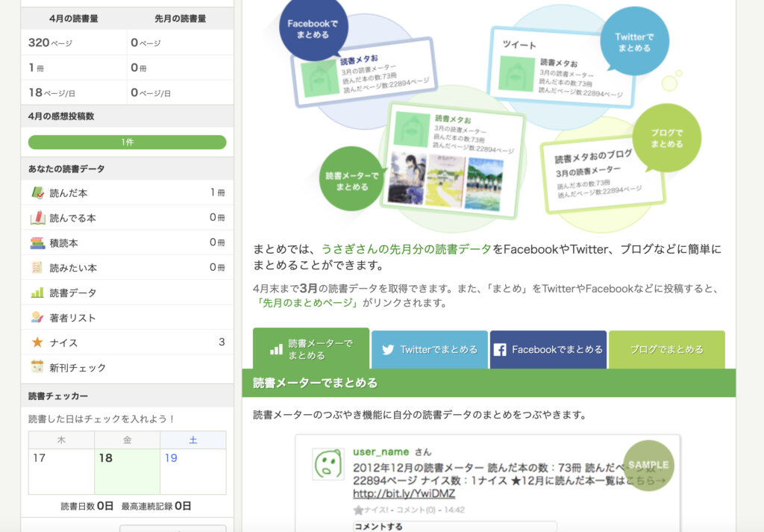Open the 読書データ page
Viewport: 764px width, 532px height.
click(x=127, y=292)
